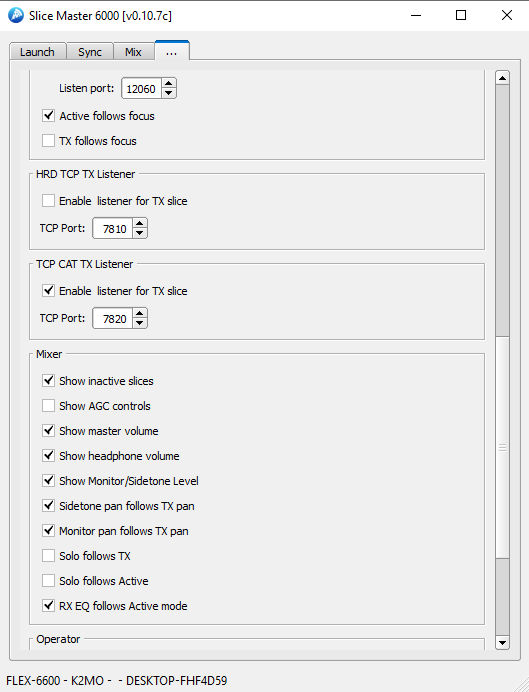
Task: Increase the Listen port value with up arrow
Action: click(x=169, y=83)
